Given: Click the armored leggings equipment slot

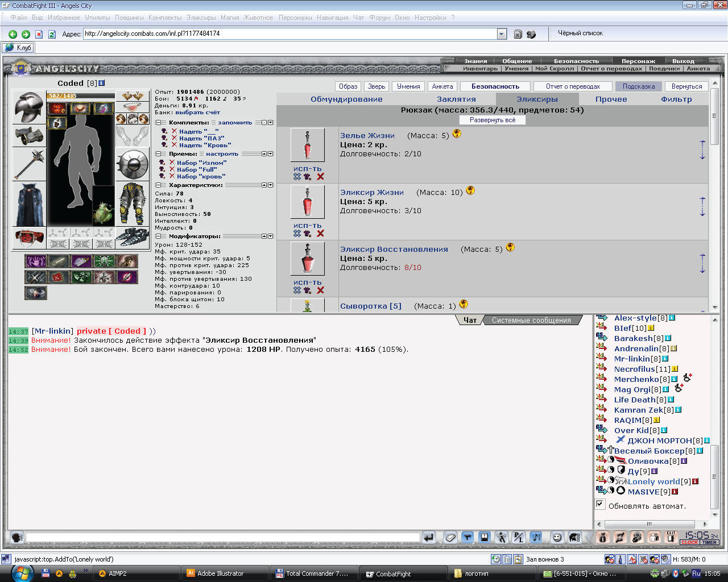Looking at the screenshot, I should click(x=132, y=204).
